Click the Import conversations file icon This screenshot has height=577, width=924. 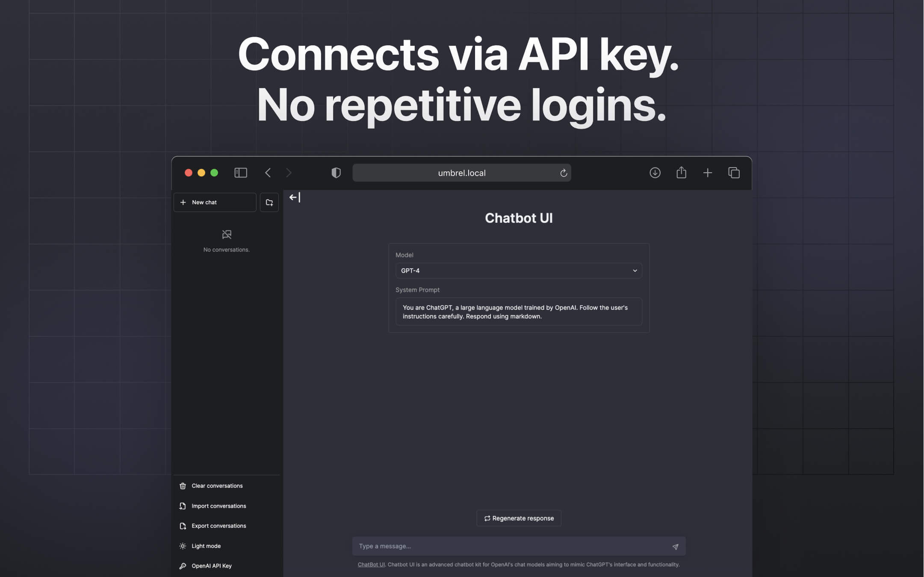[x=183, y=506]
